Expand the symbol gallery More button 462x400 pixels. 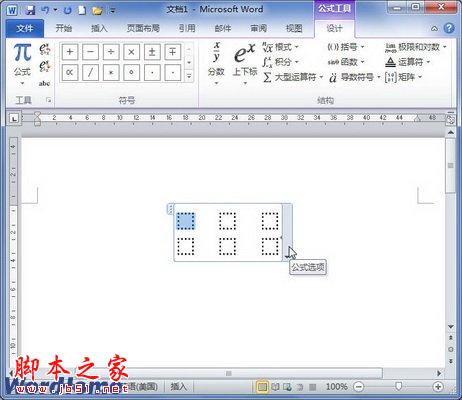tap(189, 76)
